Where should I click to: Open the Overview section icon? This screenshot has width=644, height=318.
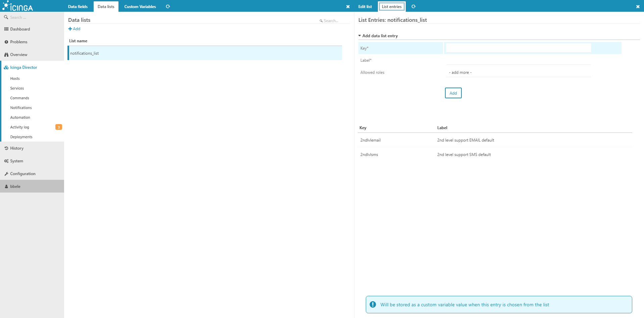pyautogui.click(x=6, y=54)
